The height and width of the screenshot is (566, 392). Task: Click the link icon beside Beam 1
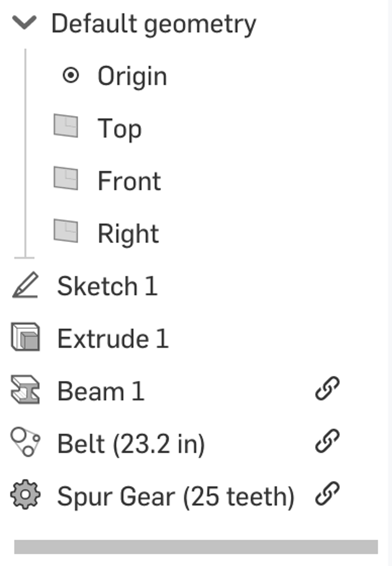pyautogui.click(x=327, y=388)
